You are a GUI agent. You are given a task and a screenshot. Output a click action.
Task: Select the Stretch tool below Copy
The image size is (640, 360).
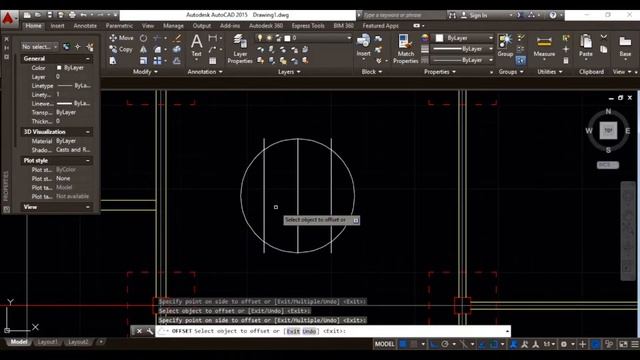[113, 61]
